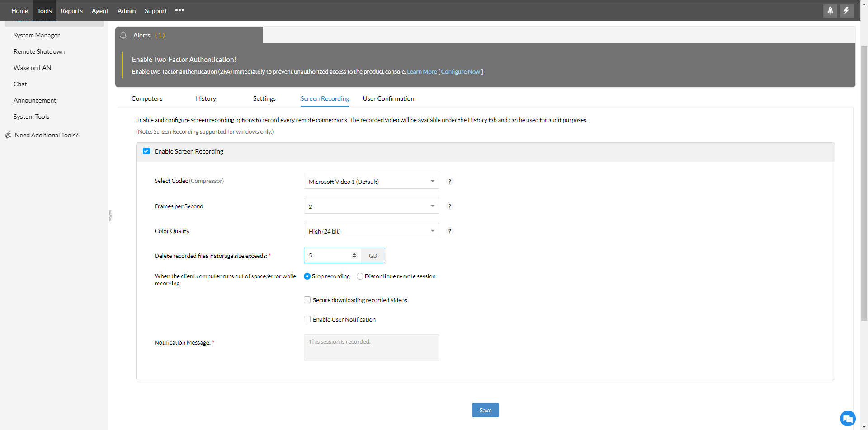868x430 pixels.
Task: Increase storage size with the stepper up arrow
Action: point(354,253)
